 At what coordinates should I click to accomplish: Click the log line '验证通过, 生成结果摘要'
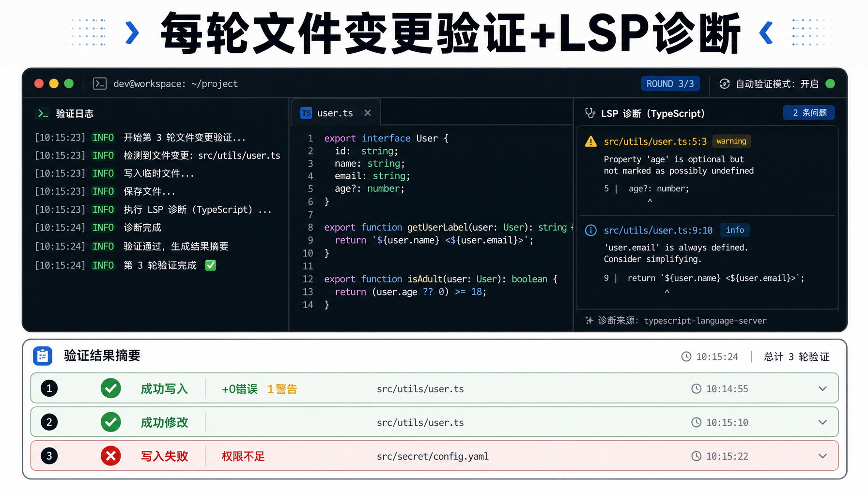[176, 247]
